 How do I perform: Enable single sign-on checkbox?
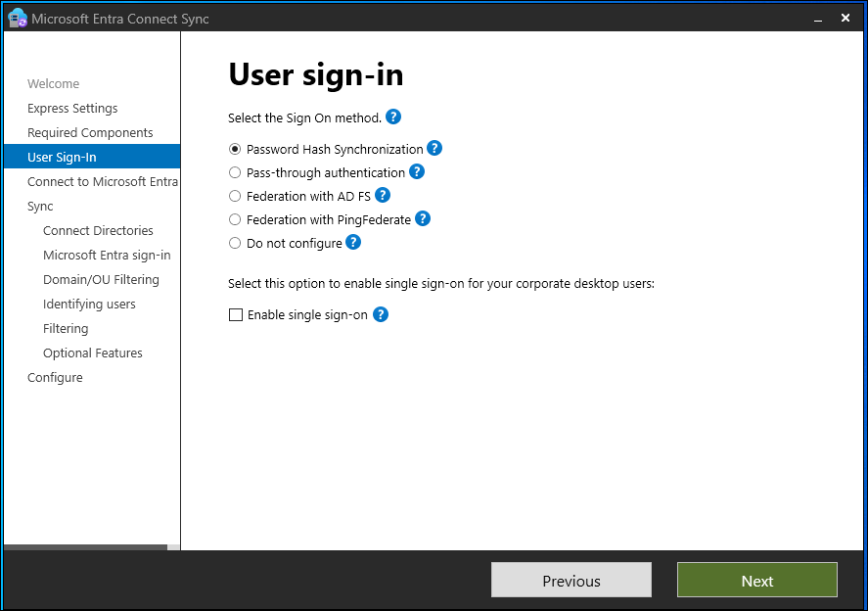pos(236,315)
